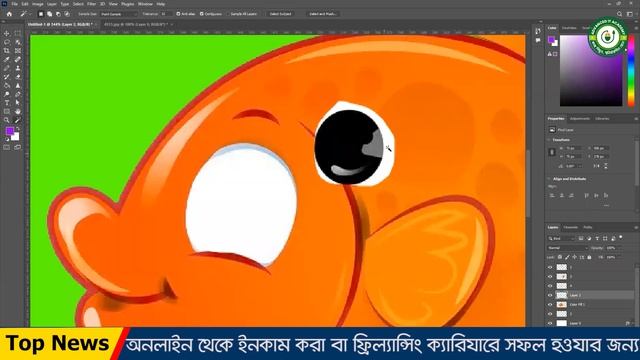Switch to the second document tab

point(136,24)
